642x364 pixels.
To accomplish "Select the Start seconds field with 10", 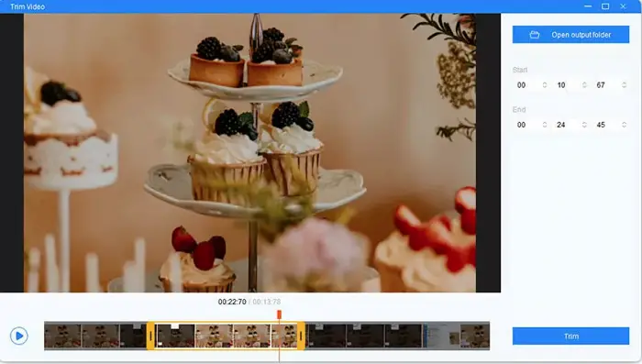I will click(x=567, y=85).
